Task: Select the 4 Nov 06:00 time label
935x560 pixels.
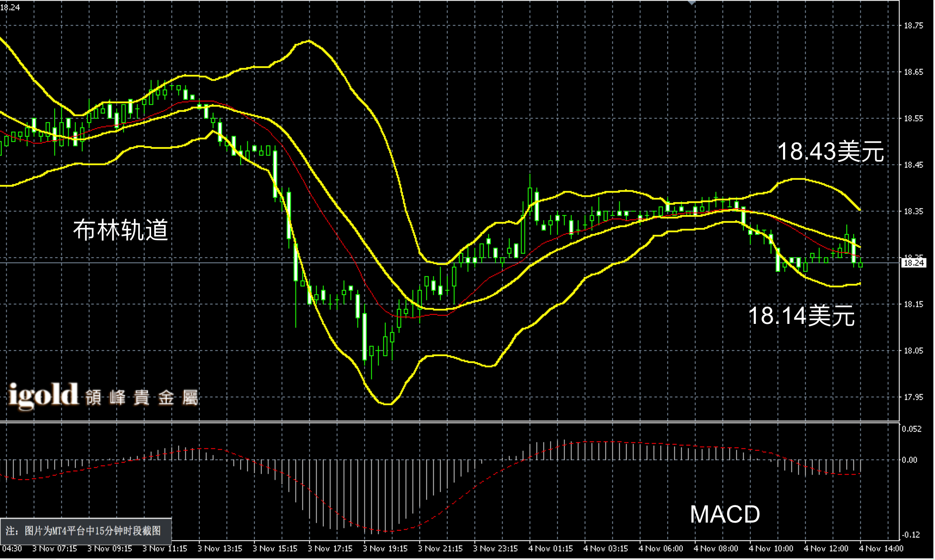Action: coord(660,549)
